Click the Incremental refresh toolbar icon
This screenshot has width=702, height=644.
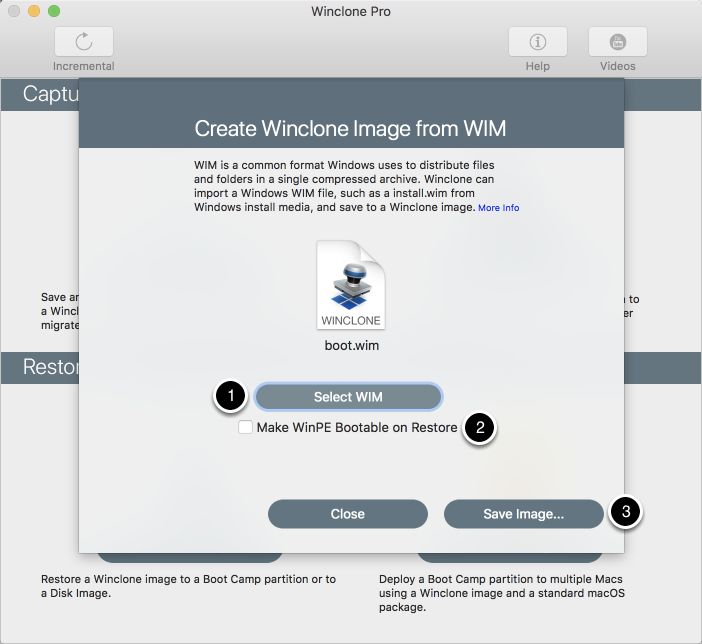click(x=84, y=42)
